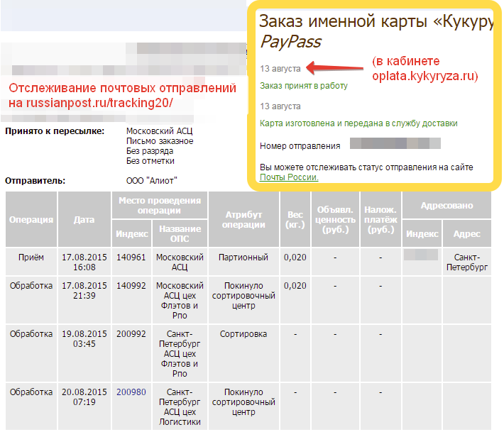The width and height of the screenshot is (504, 432).
Task: Click the address cell 'Санкт-Петербург'
Action: click(467, 262)
